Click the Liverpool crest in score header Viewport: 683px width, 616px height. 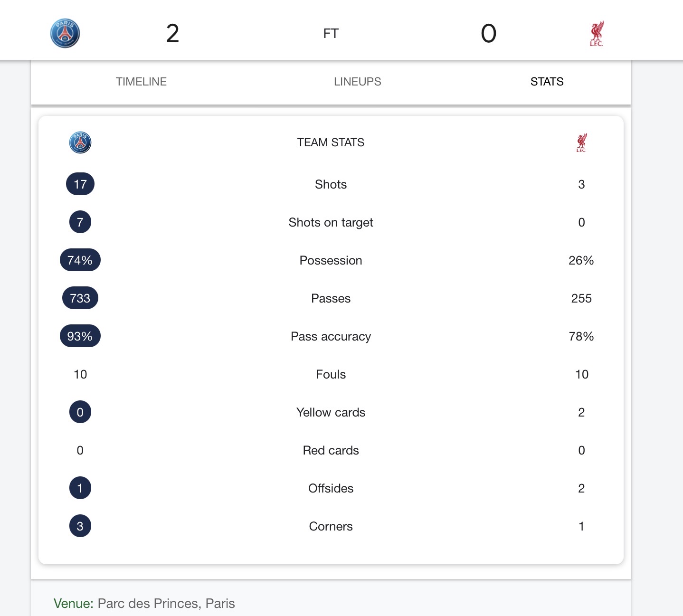coord(596,33)
